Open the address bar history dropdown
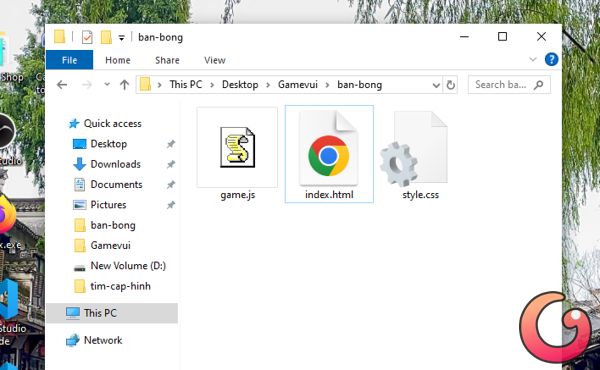 (x=436, y=85)
